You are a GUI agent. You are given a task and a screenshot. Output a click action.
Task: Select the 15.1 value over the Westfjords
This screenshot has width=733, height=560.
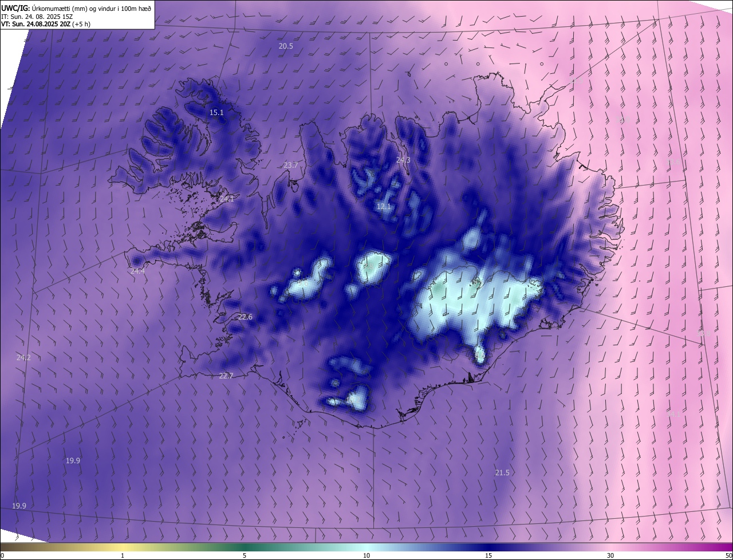click(216, 113)
